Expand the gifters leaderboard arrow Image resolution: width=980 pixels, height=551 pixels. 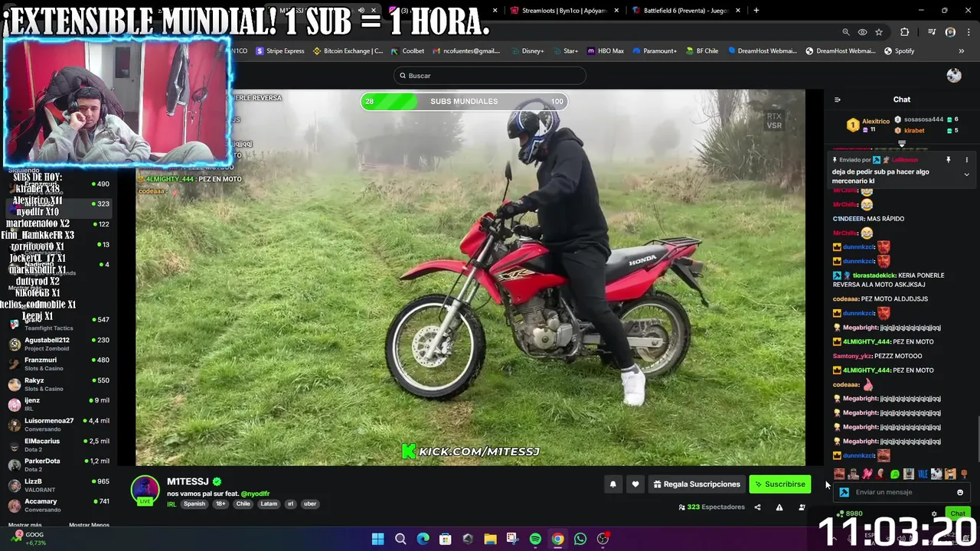901,144
